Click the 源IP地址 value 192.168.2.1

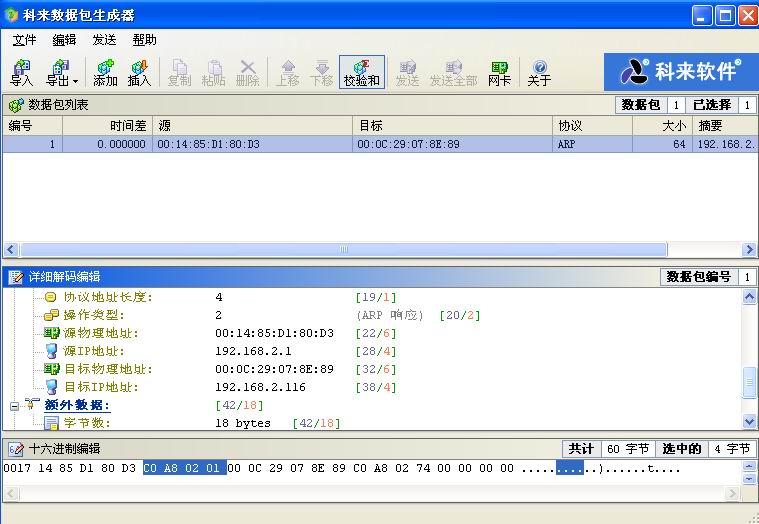[x=253, y=351]
